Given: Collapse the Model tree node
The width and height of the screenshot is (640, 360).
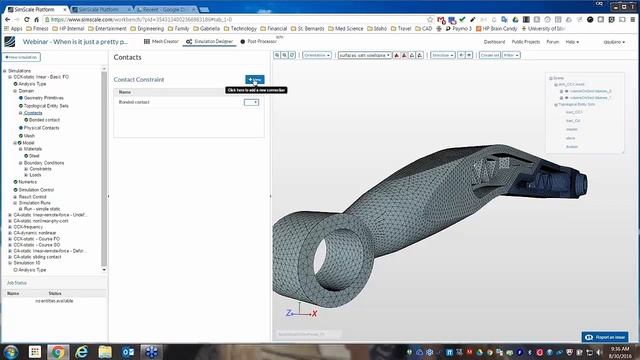Looking at the screenshot, I should 15,143.
